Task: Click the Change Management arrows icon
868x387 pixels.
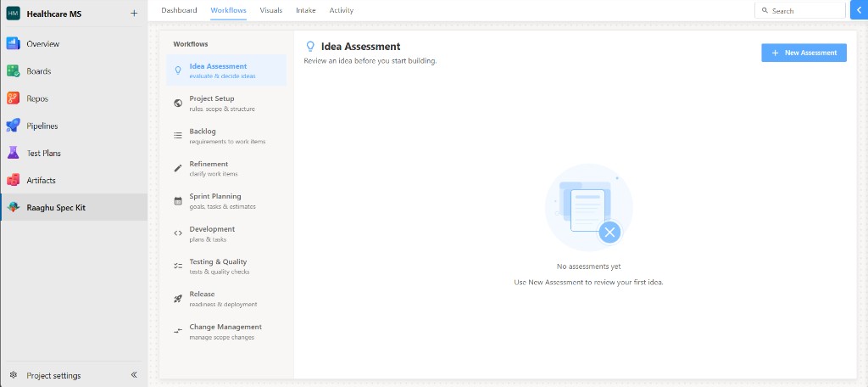Action: (178, 331)
